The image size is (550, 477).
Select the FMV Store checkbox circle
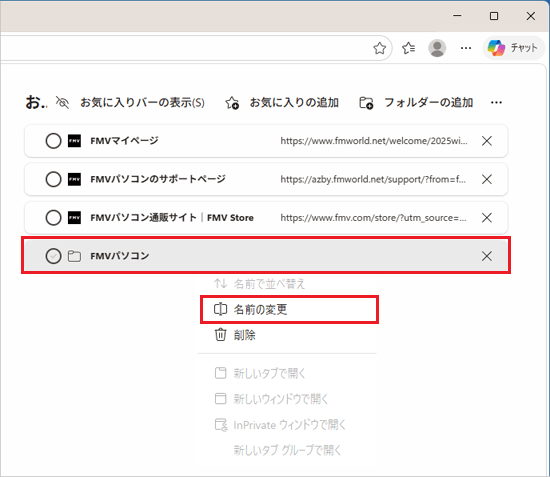pyautogui.click(x=53, y=217)
